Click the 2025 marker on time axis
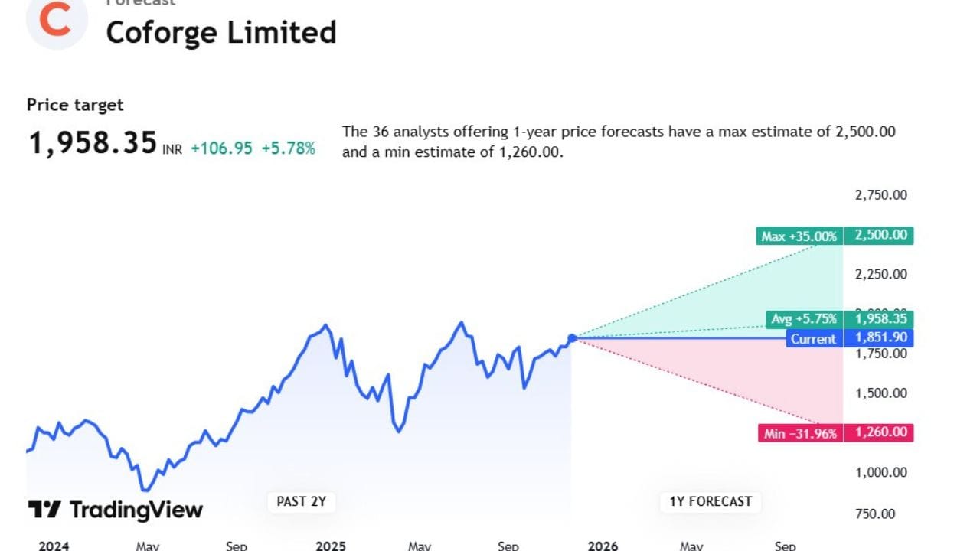Viewport: 980px width, 551px height. (x=331, y=545)
